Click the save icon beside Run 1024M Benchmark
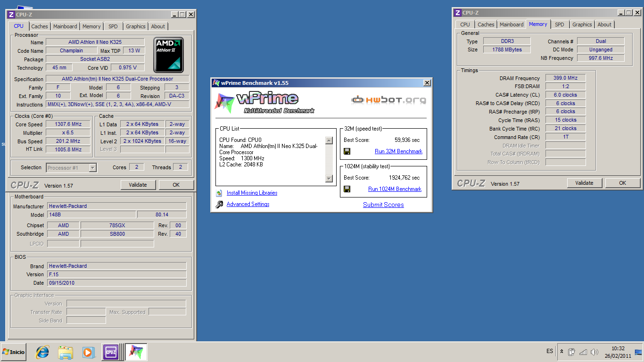The height and width of the screenshot is (362, 644). (347, 189)
